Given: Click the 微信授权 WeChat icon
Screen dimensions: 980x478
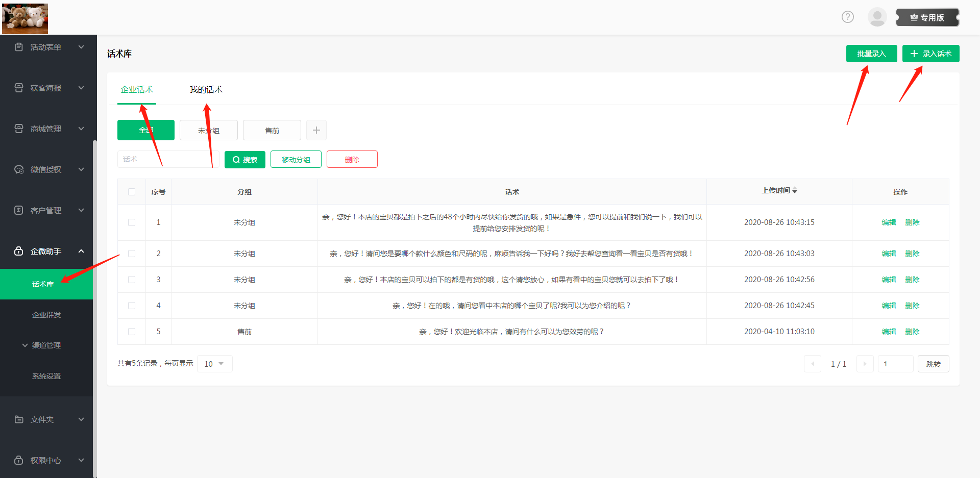Looking at the screenshot, I should point(19,169).
